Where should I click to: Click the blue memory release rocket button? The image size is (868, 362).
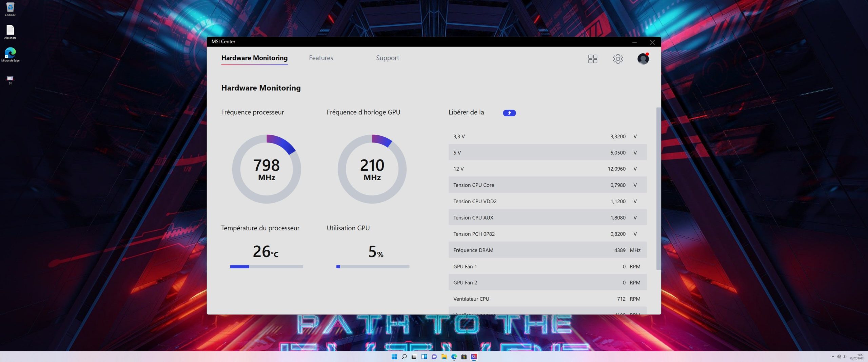[x=509, y=113]
